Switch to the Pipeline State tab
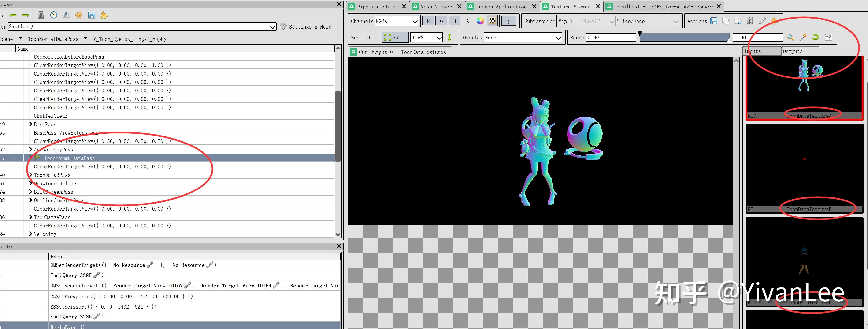The height and width of the screenshot is (329, 868). 376,6
